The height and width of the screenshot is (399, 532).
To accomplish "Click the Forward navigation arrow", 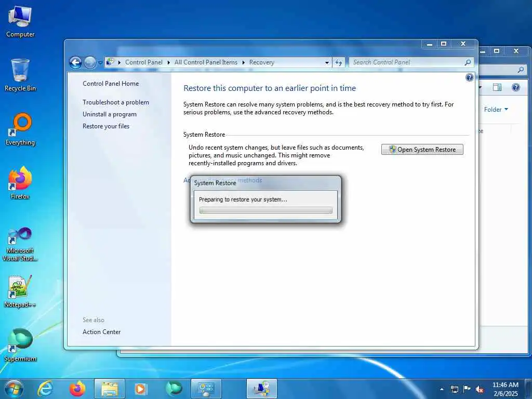I will 90,62.
